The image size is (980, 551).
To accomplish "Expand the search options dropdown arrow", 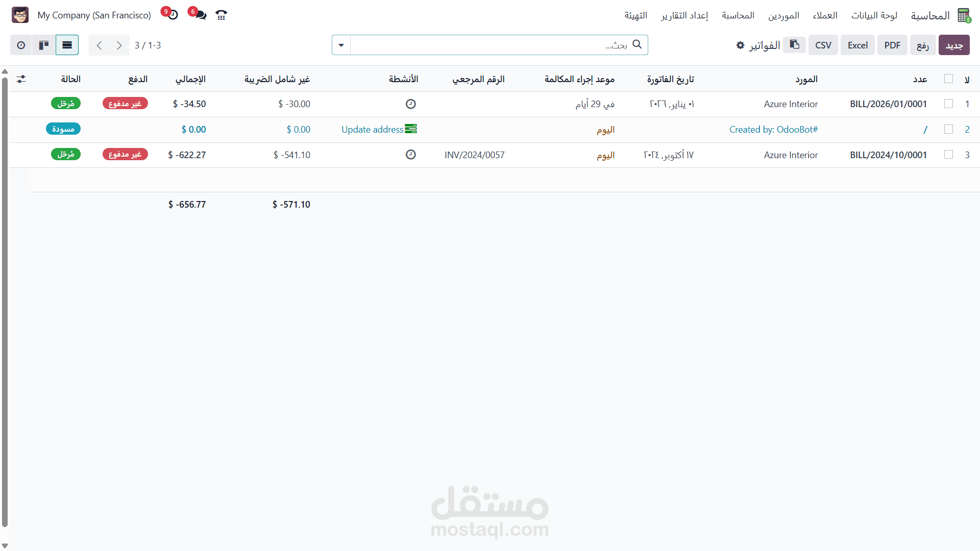I will coord(341,45).
